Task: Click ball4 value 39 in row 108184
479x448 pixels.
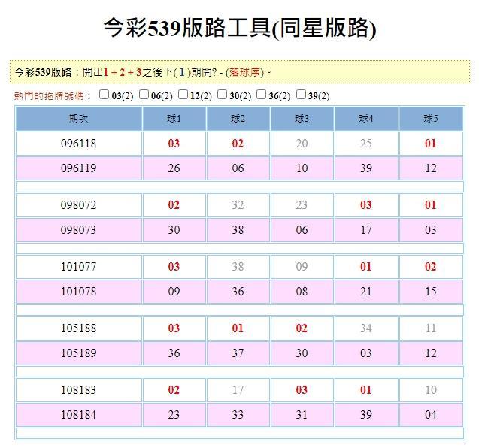Action: click(x=366, y=415)
